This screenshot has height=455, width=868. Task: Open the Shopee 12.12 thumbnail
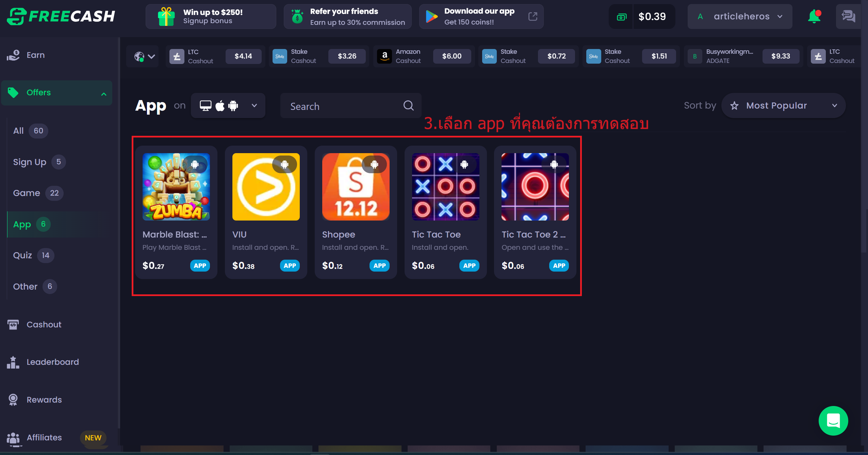click(356, 186)
